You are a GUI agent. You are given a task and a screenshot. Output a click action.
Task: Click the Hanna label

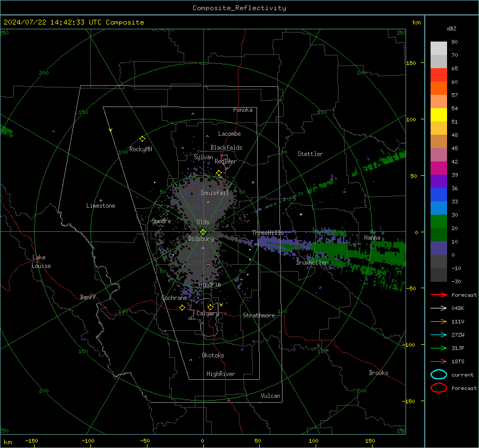(372, 238)
